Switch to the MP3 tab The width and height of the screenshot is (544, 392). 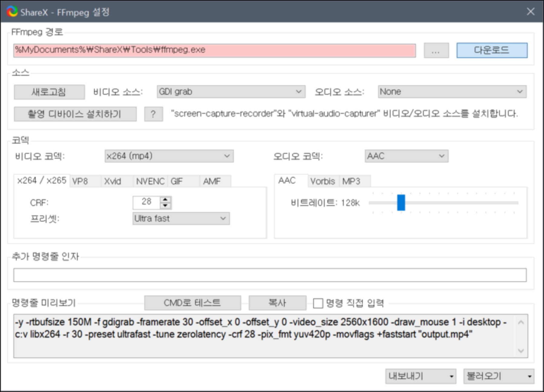(x=355, y=181)
